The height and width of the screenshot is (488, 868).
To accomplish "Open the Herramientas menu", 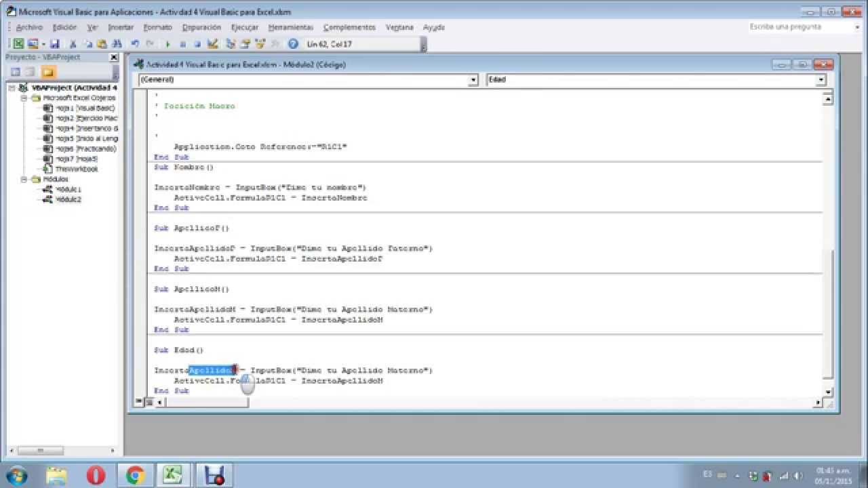I will click(291, 27).
